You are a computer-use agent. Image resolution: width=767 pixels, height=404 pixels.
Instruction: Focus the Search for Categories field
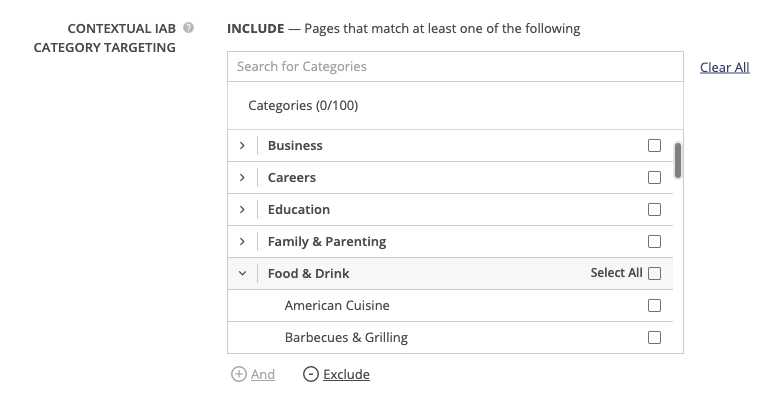click(455, 67)
